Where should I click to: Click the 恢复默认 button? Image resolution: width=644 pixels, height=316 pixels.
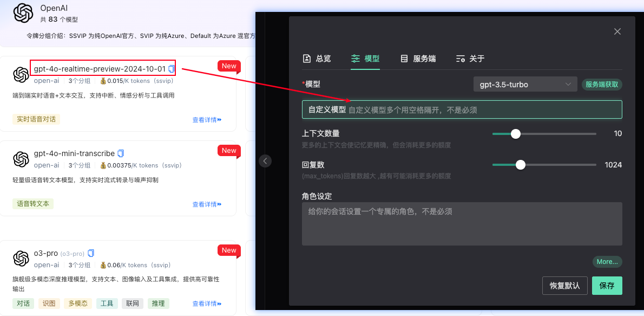point(565,286)
